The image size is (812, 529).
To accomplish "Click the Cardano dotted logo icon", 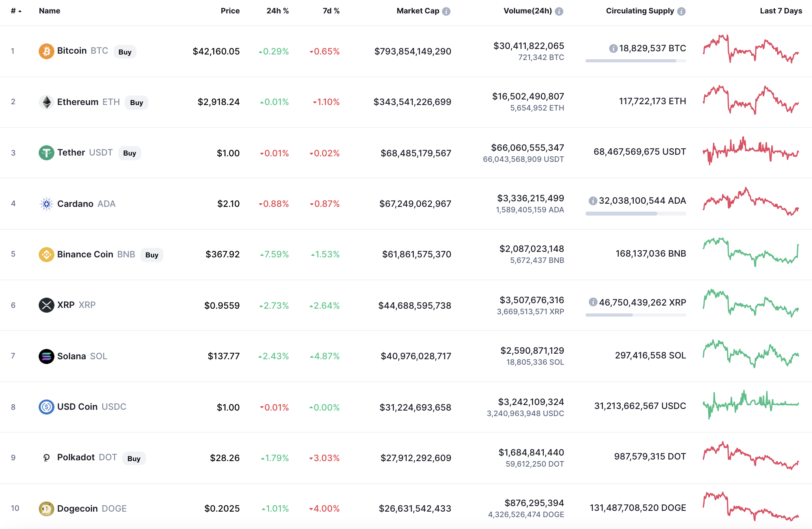I will 46,204.
